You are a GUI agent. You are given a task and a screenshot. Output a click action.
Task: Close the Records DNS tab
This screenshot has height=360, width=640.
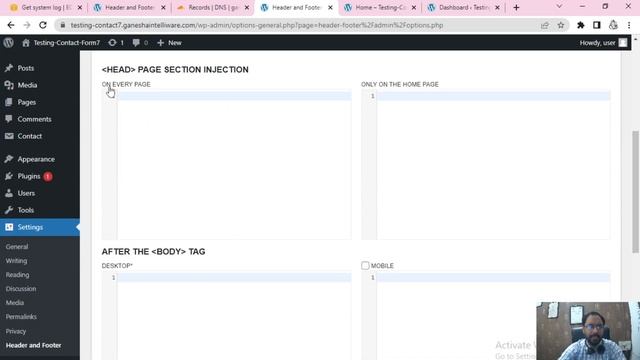pos(247,7)
